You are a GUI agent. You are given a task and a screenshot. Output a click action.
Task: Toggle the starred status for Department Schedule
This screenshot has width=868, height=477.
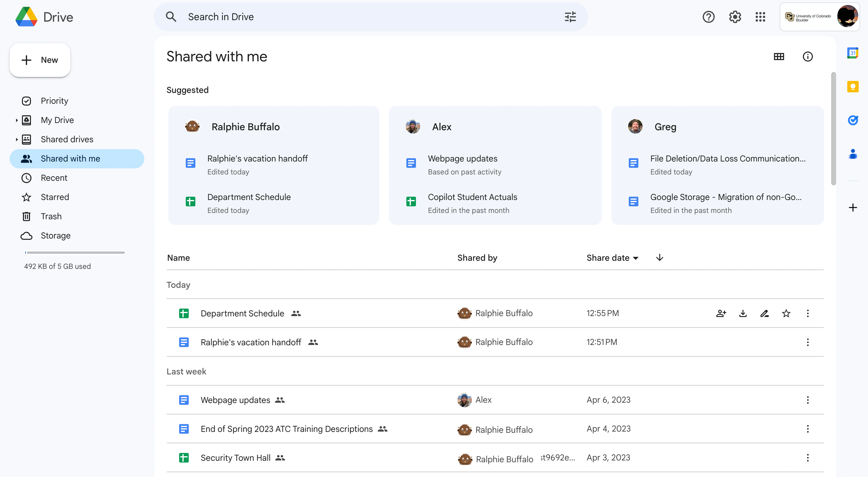785,313
